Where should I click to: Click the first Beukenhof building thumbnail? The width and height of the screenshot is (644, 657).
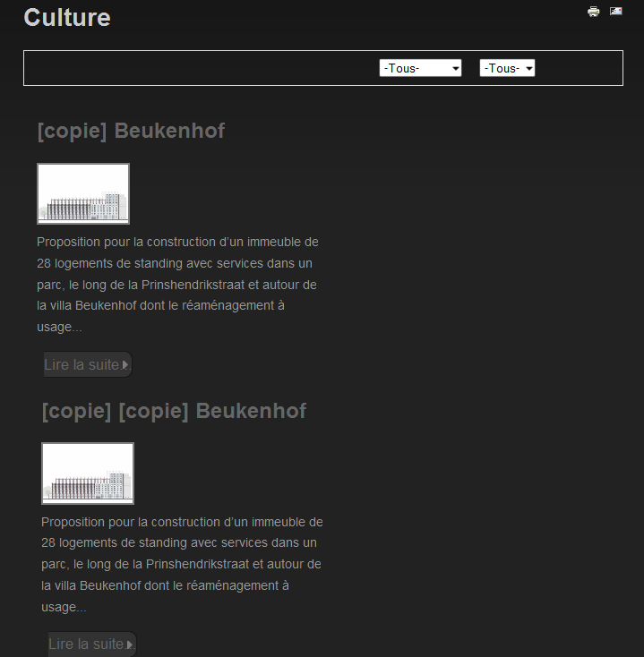[83, 193]
